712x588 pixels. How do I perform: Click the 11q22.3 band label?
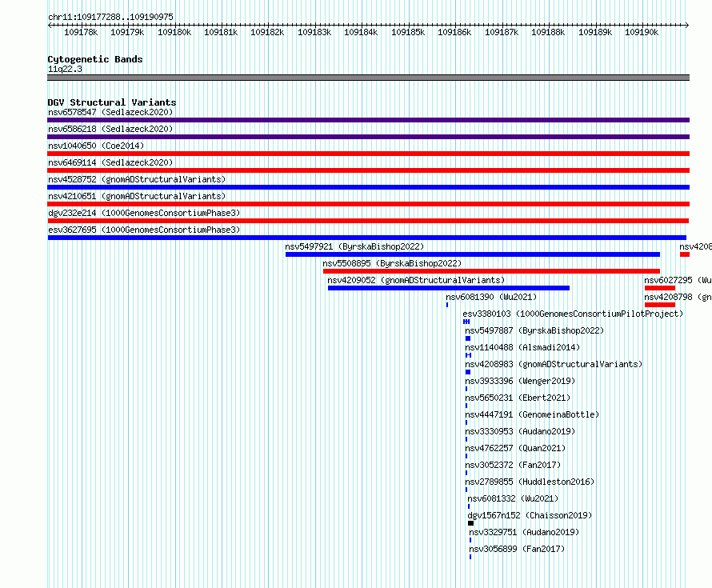tap(65, 69)
